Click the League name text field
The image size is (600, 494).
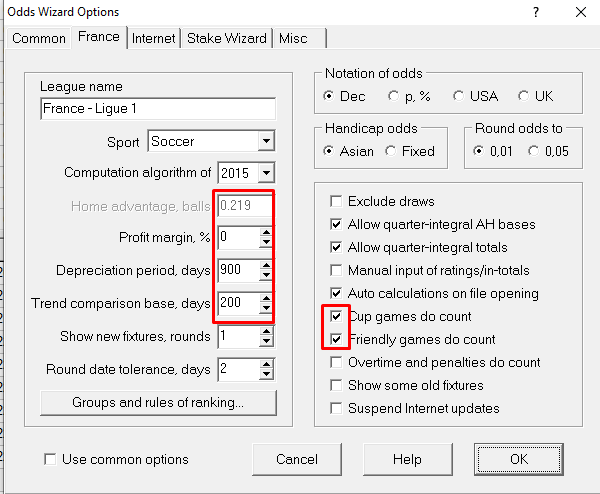[157, 110]
